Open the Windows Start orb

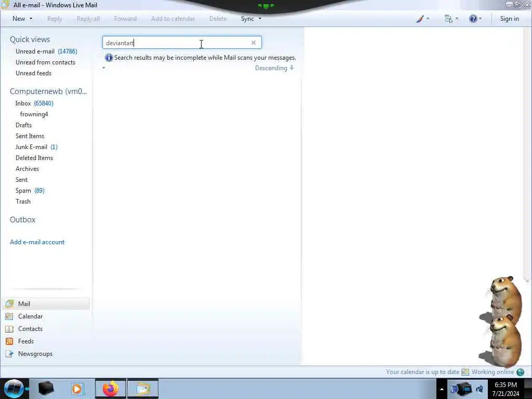pyautogui.click(x=14, y=389)
